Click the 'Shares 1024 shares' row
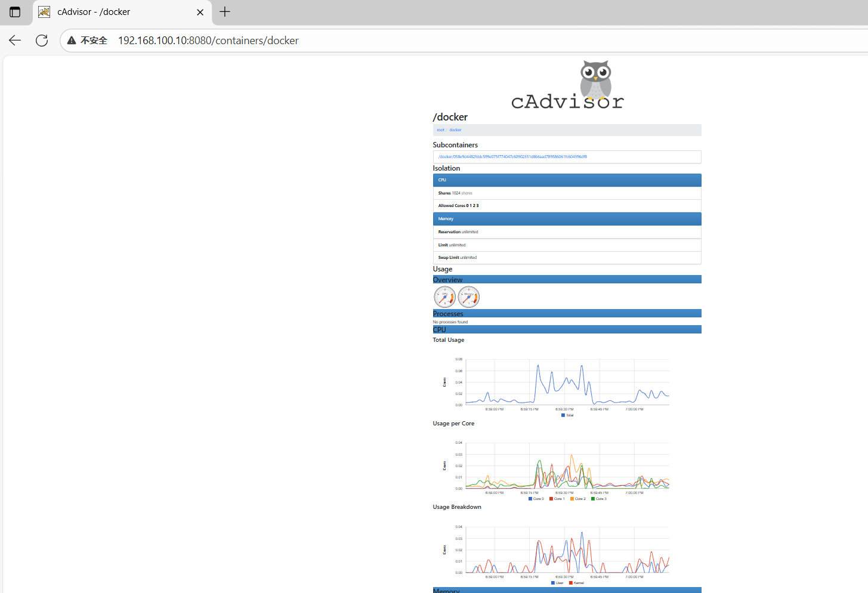 tap(567, 193)
